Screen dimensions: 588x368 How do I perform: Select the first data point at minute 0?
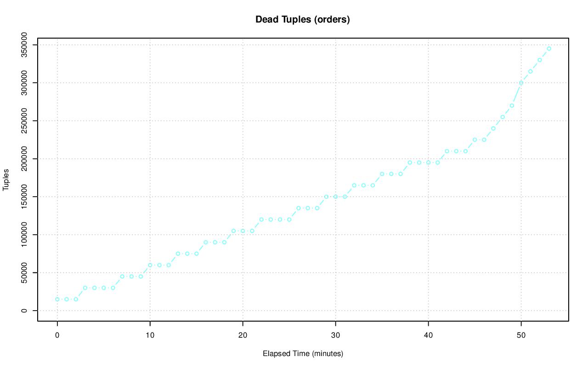[x=57, y=299]
